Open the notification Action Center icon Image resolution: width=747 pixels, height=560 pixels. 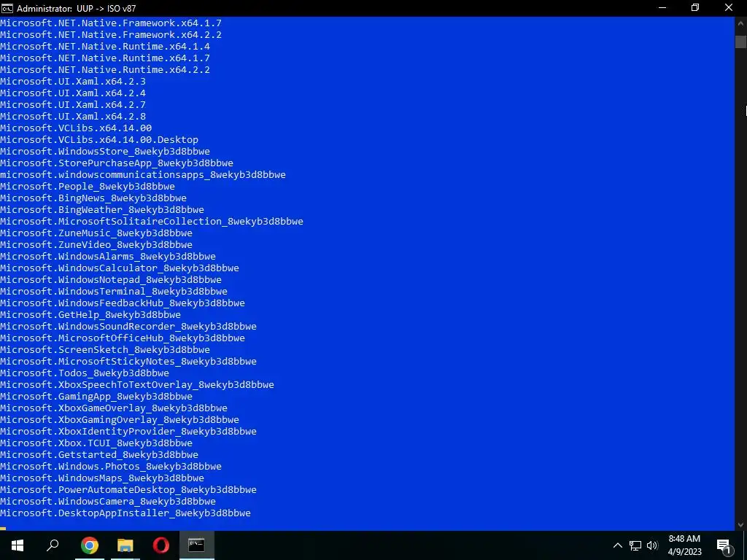click(724, 545)
